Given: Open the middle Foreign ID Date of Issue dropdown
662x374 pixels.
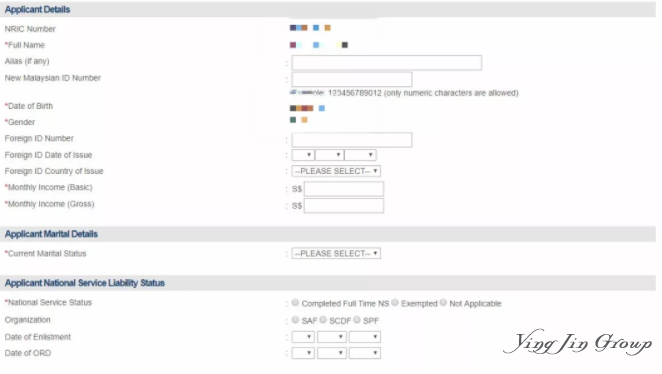Looking at the screenshot, I should (329, 155).
